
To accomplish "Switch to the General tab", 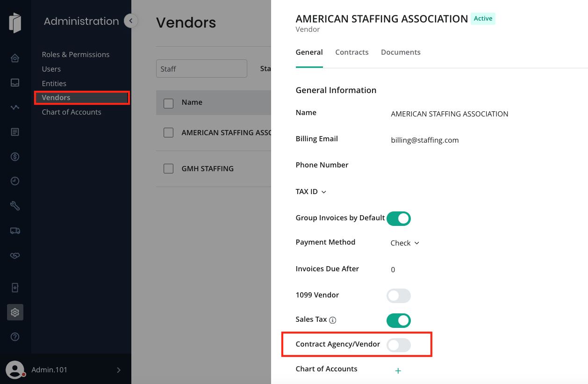I will (x=309, y=52).
